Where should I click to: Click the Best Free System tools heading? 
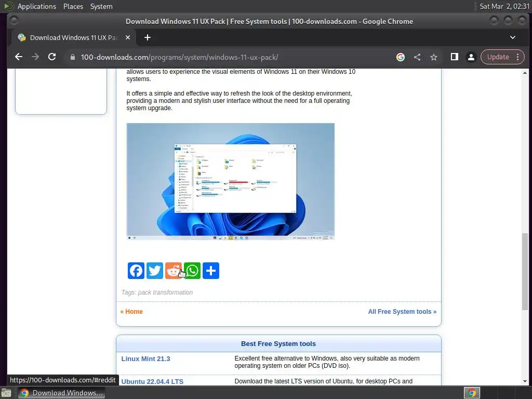point(278,344)
